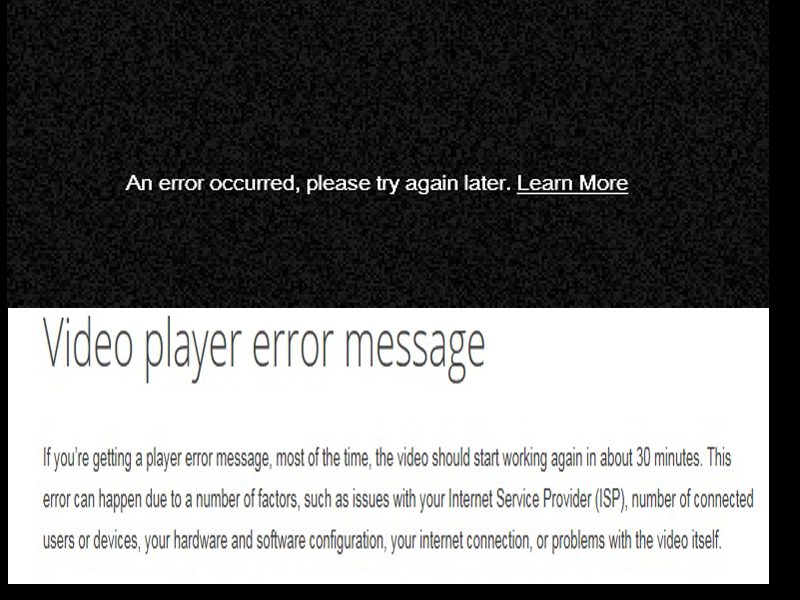The width and height of the screenshot is (800, 600).
Task: Click the line starting 'users or devices'
Action: (x=382, y=540)
